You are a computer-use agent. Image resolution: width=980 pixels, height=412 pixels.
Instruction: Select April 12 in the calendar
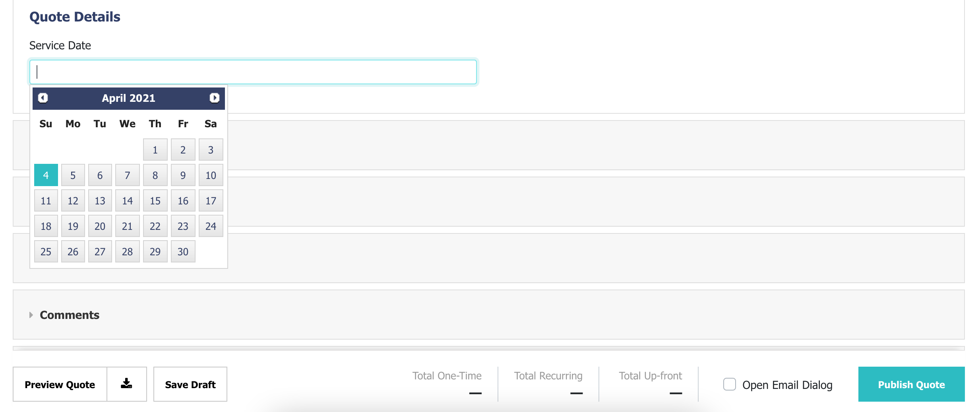tap(73, 201)
